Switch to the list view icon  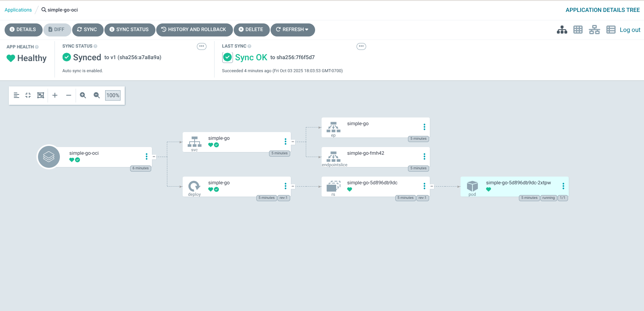click(611, 30)
